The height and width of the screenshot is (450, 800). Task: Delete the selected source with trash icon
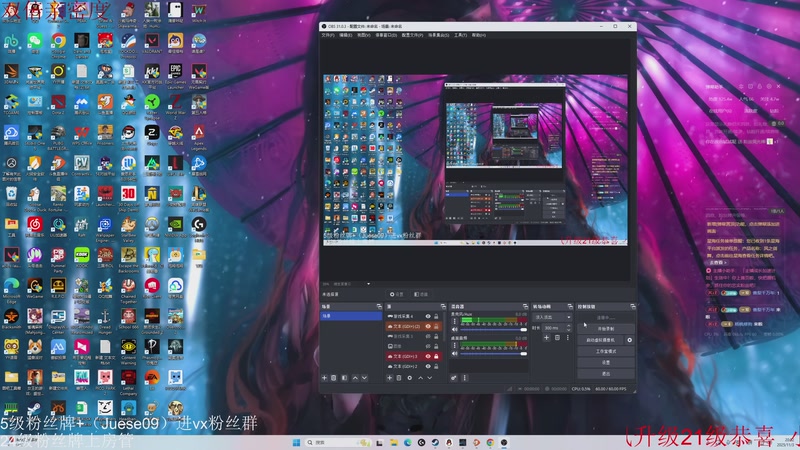(x=399, y=378)
